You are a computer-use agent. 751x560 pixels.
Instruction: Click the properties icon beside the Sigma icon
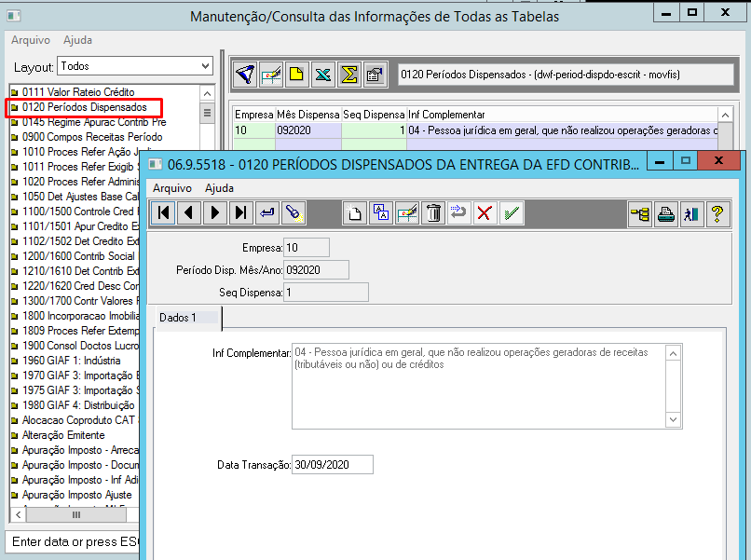click(x=375, y=75)
